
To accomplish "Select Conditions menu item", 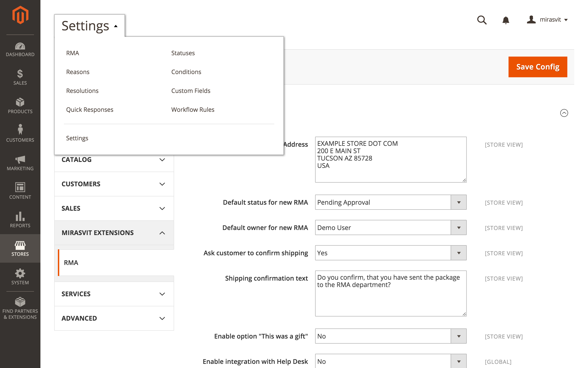I will click(186, 72).
